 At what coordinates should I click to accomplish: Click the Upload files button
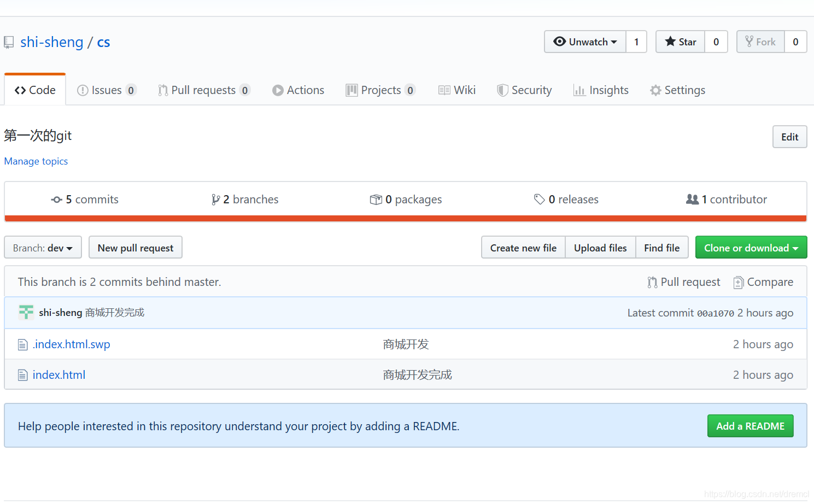coord(600,248)
